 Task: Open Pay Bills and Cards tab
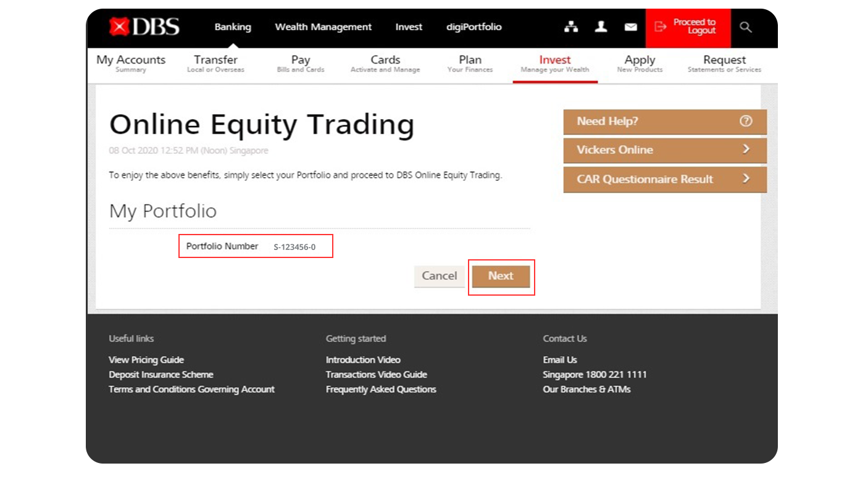tap(301, 64)
